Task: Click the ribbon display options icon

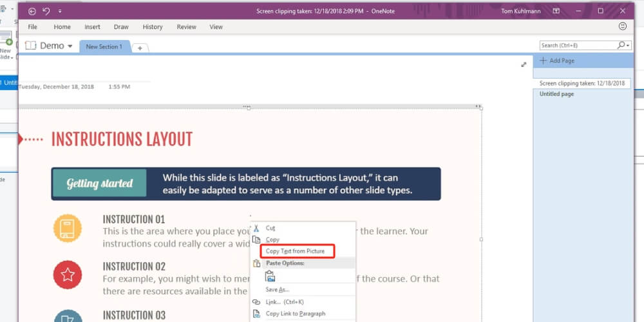Action: click(x=556, y=11)
